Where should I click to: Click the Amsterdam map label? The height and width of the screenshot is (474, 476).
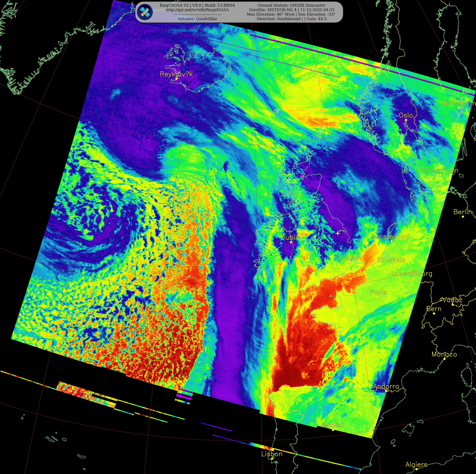[391, 237]
